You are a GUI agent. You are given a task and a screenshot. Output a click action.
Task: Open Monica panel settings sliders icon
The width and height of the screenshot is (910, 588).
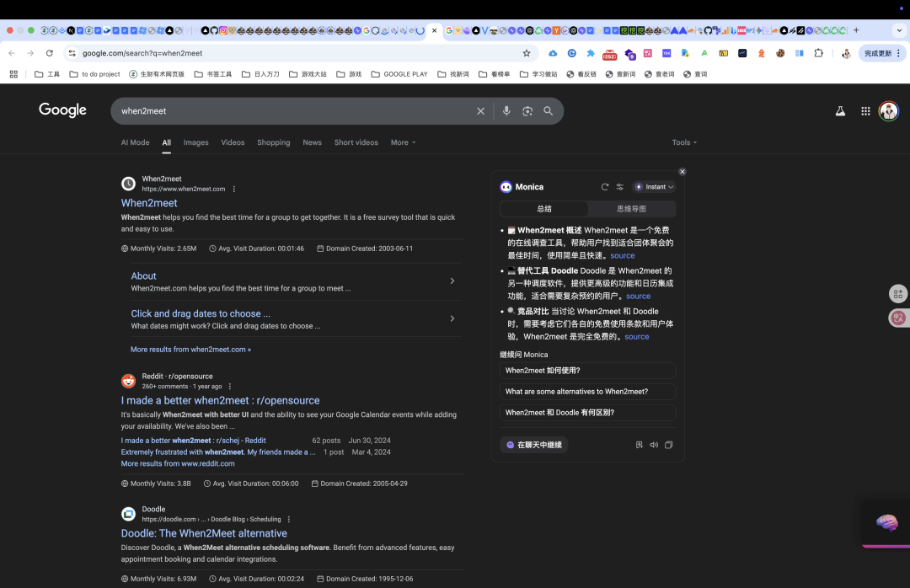coord(620,187)
